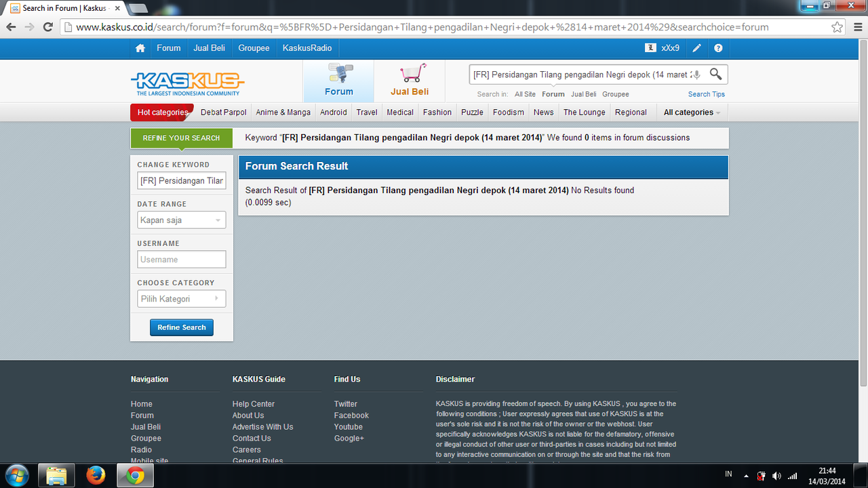
Task: Bookmark page with star icon in address bar
Action: pyautogui.click(x=837, y=27)
